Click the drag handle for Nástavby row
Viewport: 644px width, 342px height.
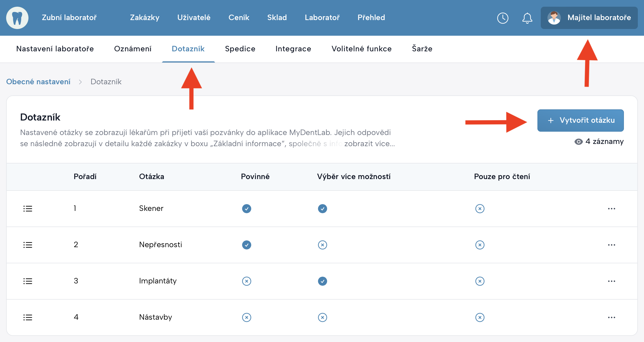pos(28,317)
